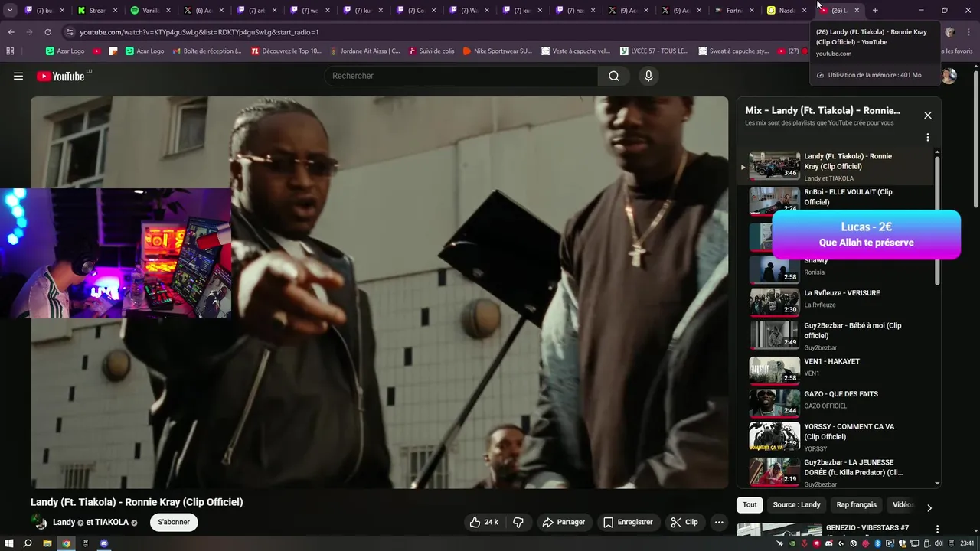Image resolution: width=980 pixels, height=551 pixels.
Task: Open LYCÉE 57 bookmark
Action: point(654,51)
